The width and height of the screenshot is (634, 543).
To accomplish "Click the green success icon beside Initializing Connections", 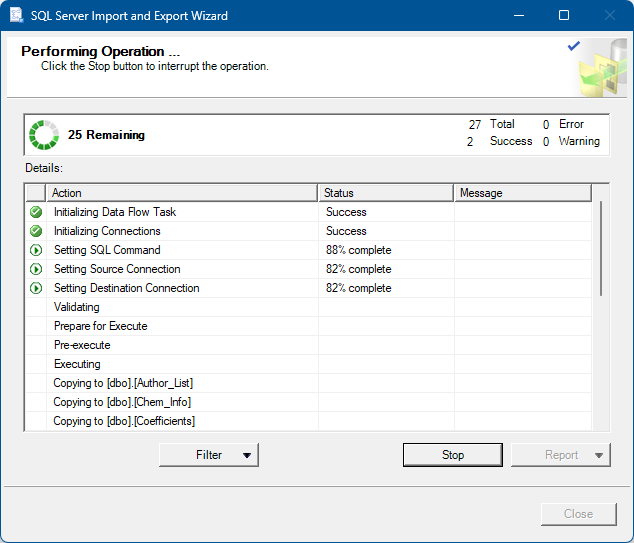I will click(x=36, y=231).
